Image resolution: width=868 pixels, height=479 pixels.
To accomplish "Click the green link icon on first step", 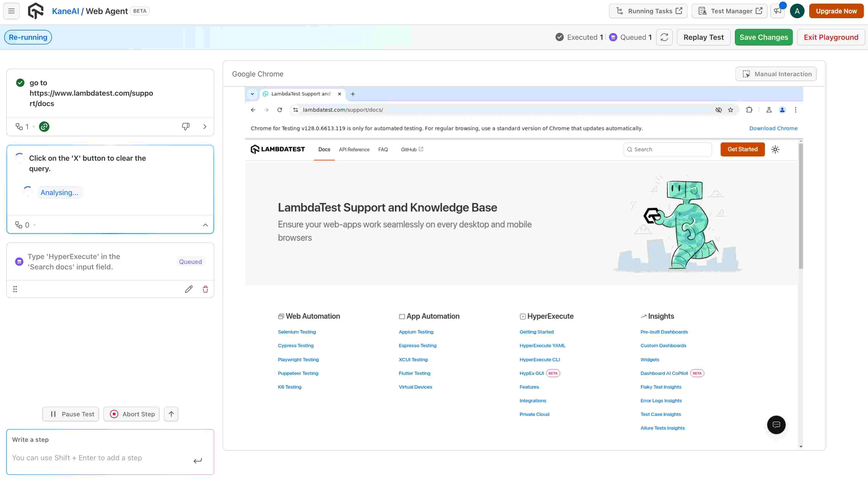I will pyautogui.click(x=44, y=127).
